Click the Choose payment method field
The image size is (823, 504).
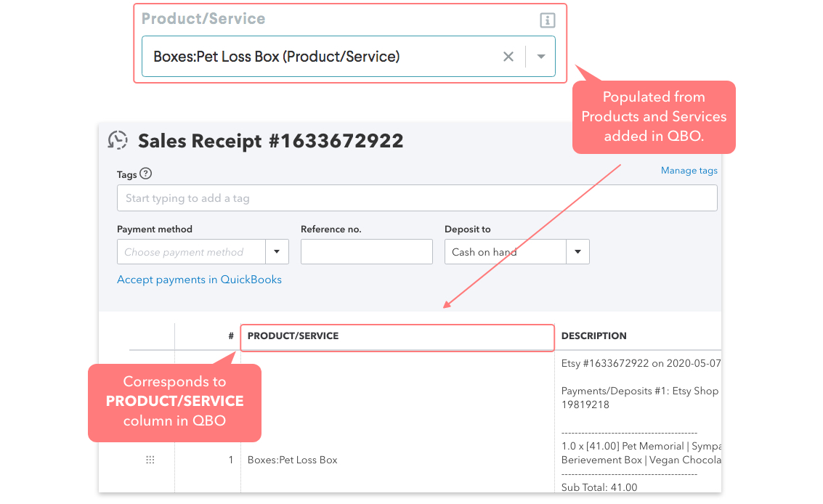(x=191, y=252)
